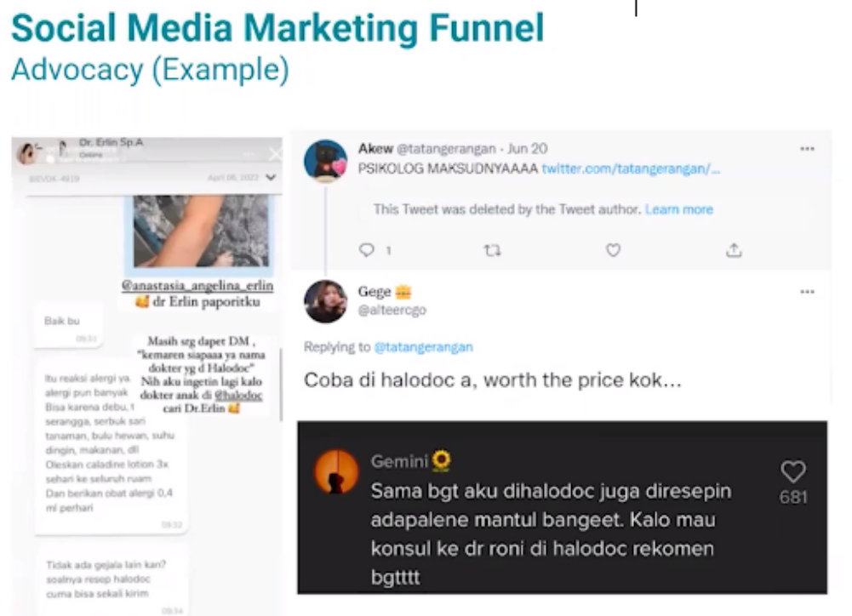Open the three-dot menu on Gege's tweet
Viewport: 852px width, 616px height.
tap(807, 292)
